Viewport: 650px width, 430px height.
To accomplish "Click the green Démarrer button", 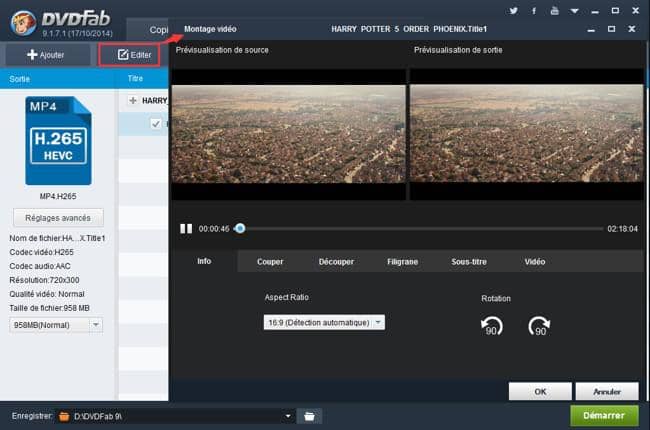I will (604, 415).
